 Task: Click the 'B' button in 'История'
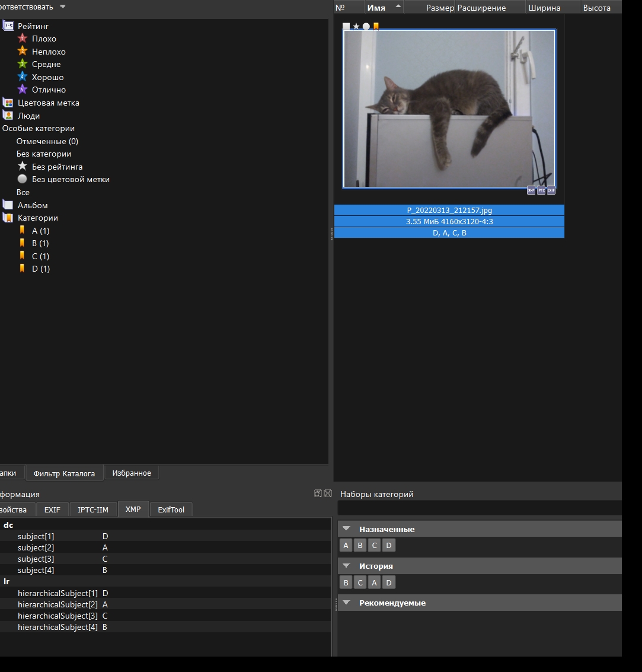click(x=346, y=582)
